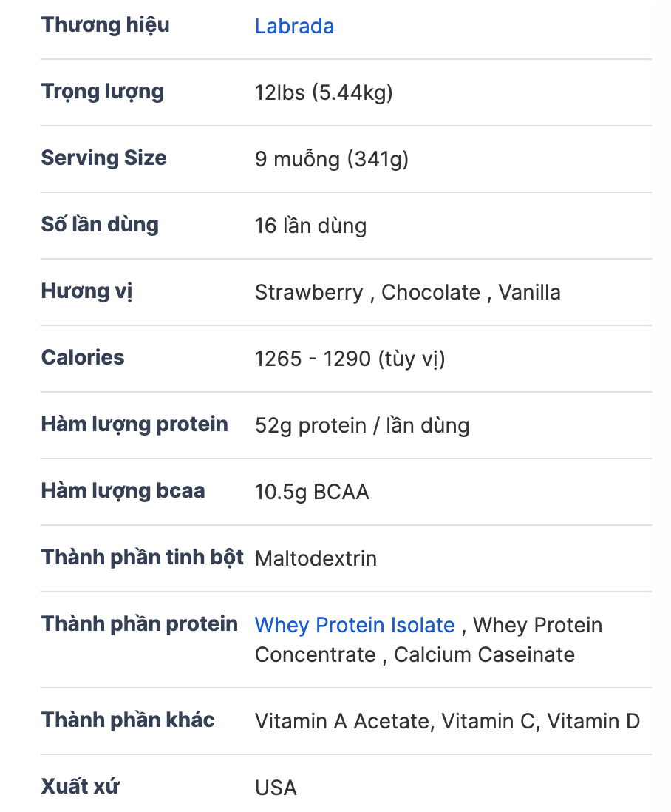Open the Labrada brand link
The height and width of the screenshot is (812, 671).
[x=294, y=27]
